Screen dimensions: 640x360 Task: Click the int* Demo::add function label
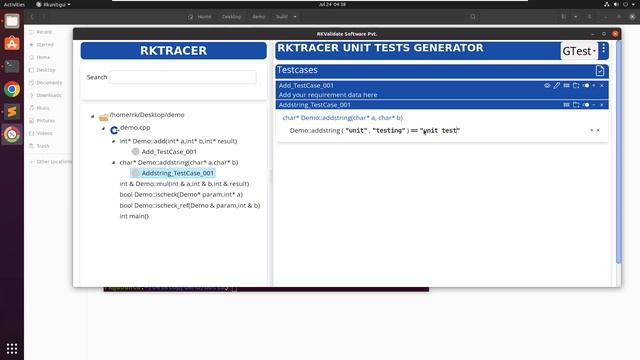(178, 141)
